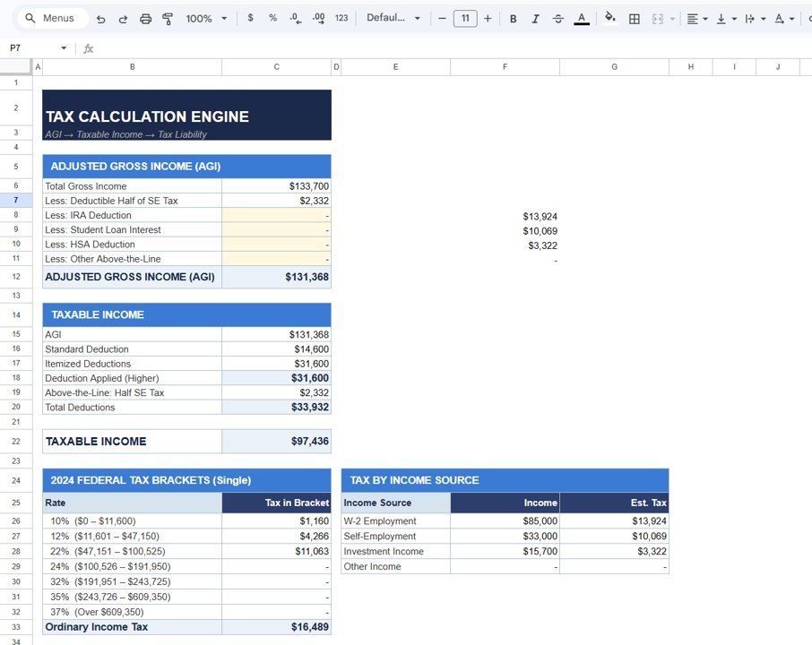Select the Paint format tool
The width and height of the screenshot is (812, 645).
click(168, 17)
